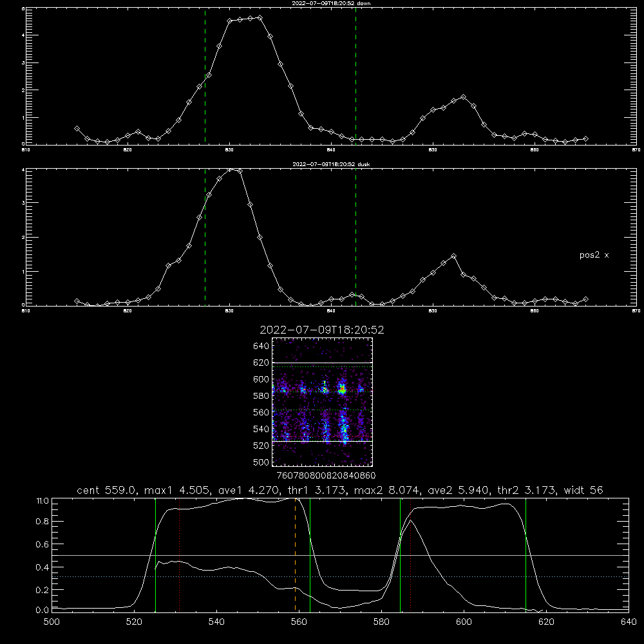Click the bottom plot x-axis label 640
Image resolution: width=644 pixels, height=644 pixels.
(x=629, y=622)
